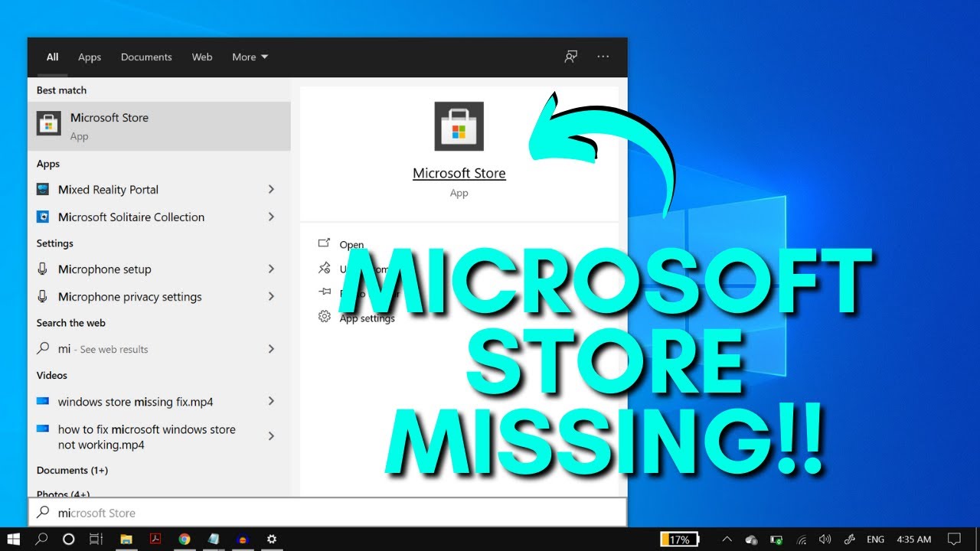
Task: Open the red PDF reader taskbar icon
Action: pyautogui.click(x=155, y=539)
